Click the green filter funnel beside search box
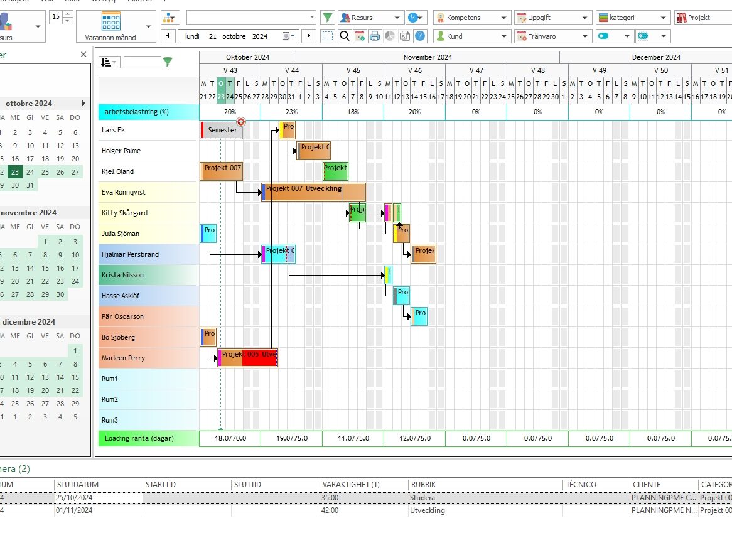This screenshot has height=560, width=732. pyautogui.click(x=328, y=18)
